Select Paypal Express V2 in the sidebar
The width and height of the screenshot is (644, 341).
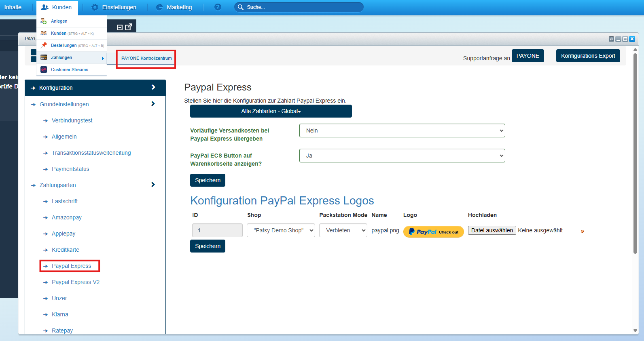(75, 282)
